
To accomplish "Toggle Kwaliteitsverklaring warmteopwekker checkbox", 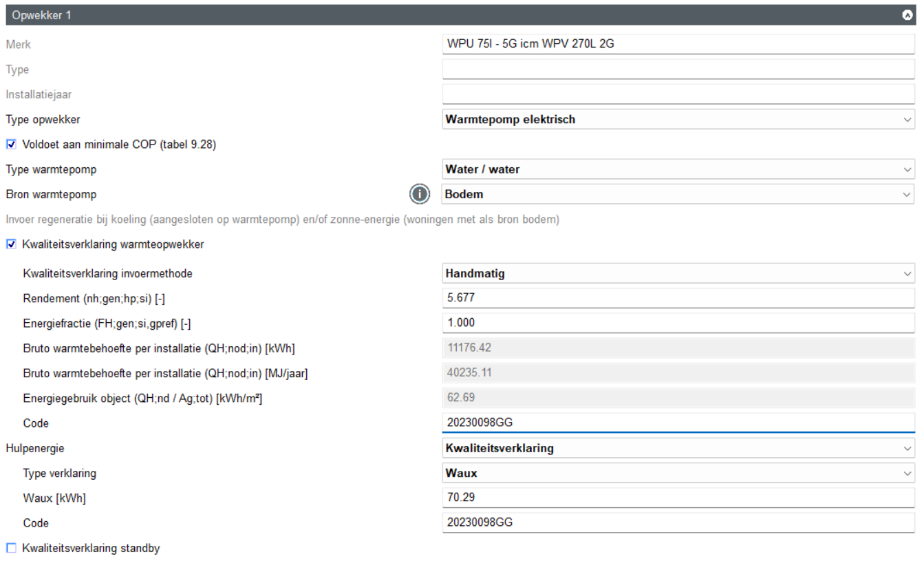I will point(10,244).
